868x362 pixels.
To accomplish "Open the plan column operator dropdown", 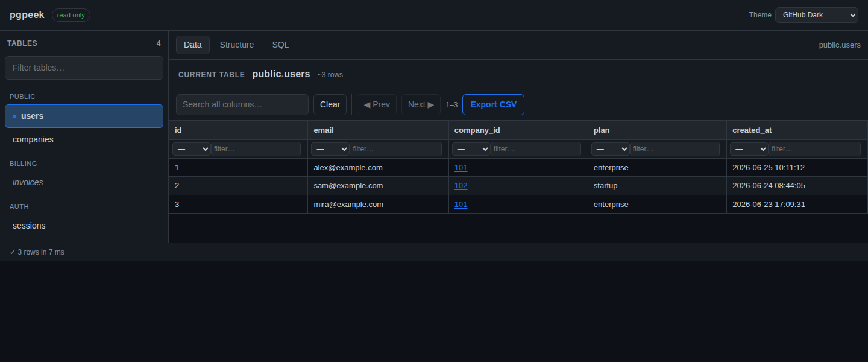I will (x=610, y=149).
